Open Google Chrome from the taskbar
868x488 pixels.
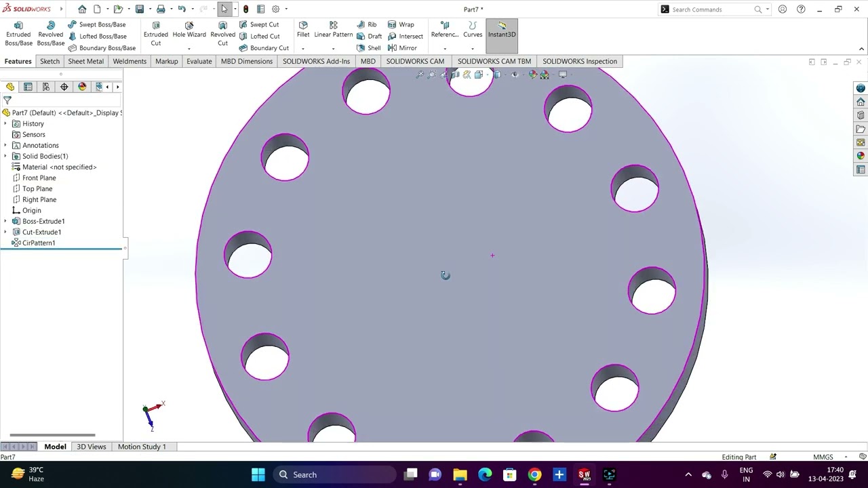[x=534, y=474]
